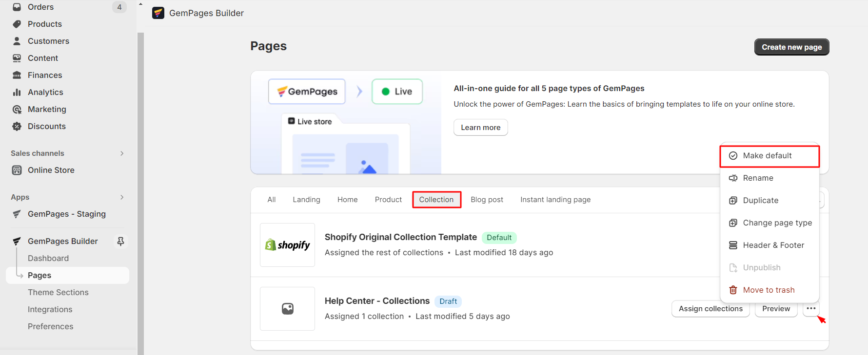
Task: Click the Online Store icon
Action: tap(17, 170)
